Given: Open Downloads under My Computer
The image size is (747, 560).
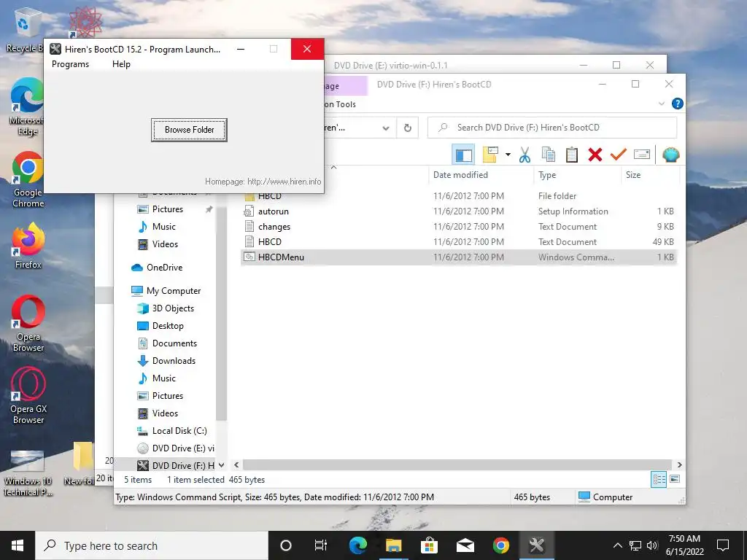Looking at the screenshot, I should click(x=174, y=360).
